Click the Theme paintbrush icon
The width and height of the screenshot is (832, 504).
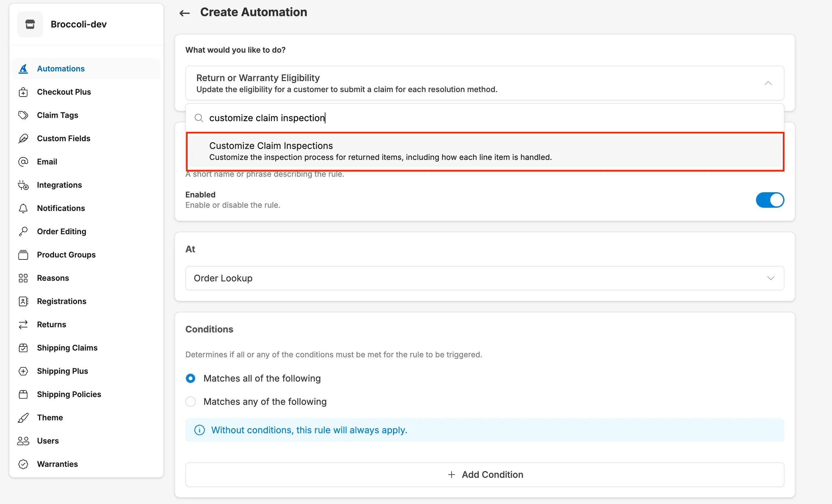tap(23, 418)
